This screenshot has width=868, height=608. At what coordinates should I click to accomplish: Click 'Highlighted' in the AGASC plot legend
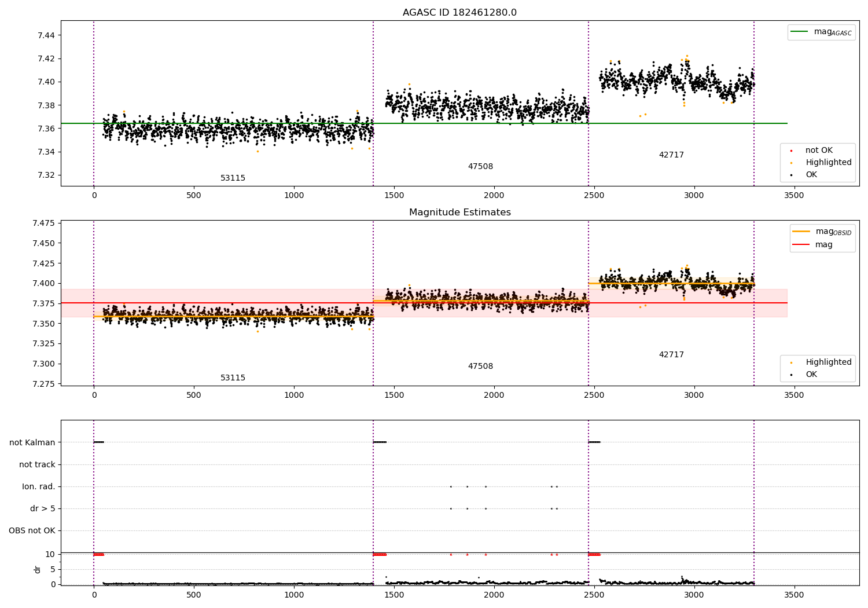pyautogui.click(x=829, y=163)
